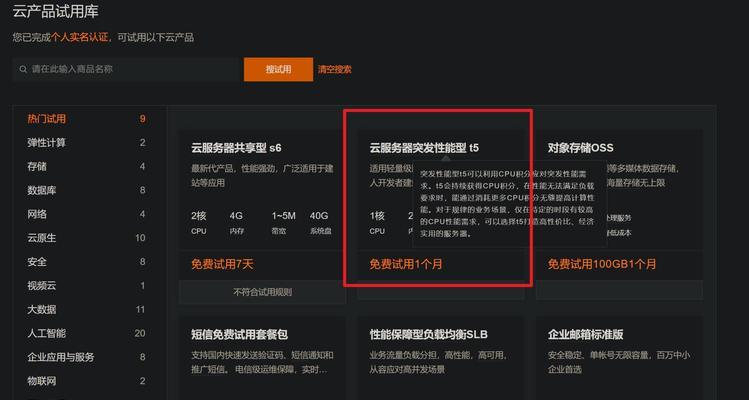Click the 40G system disk spec
This screenshot has height=400, width=749.
pos(321,223)
